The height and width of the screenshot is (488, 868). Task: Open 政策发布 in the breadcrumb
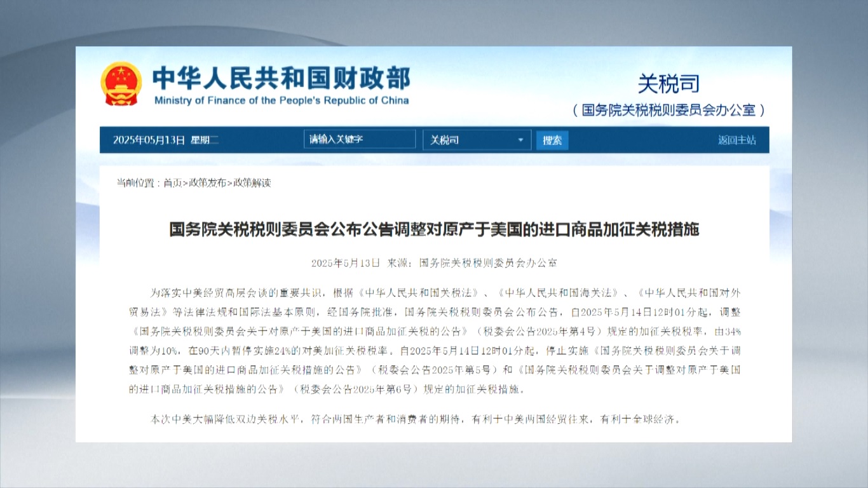coord(207,183)
